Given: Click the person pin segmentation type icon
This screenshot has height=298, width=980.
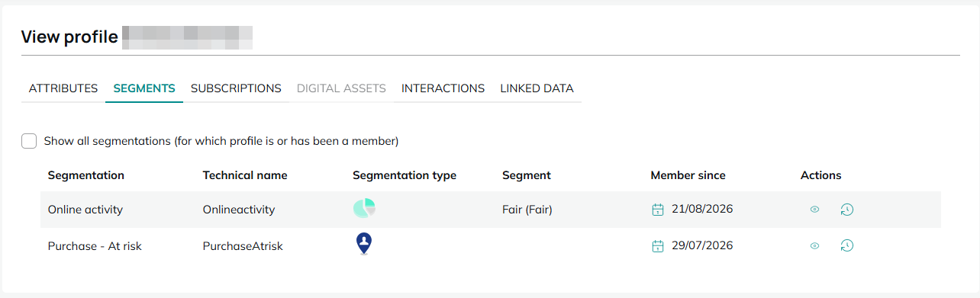Looking at the screenshot, I should point(364,244).
